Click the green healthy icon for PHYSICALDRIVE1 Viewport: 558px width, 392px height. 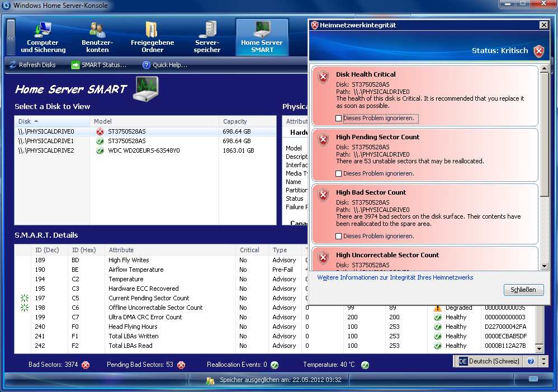100,141
